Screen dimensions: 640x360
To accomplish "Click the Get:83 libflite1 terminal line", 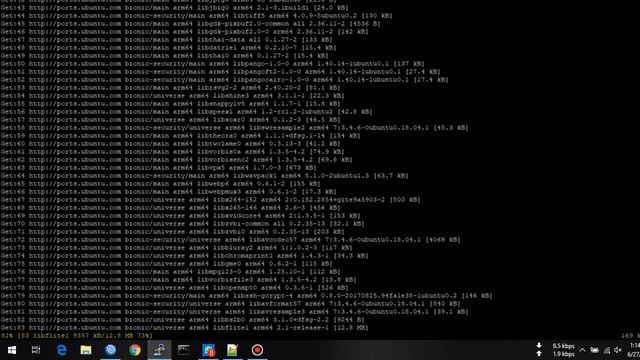I will pyautogui.click(x=184, y=327).
